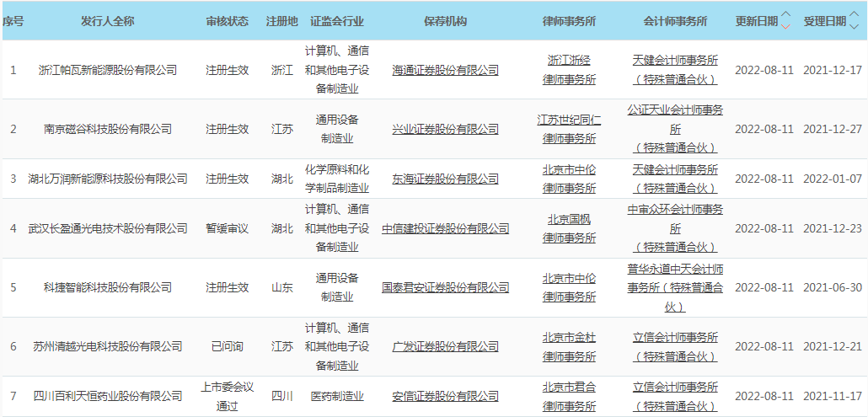Open 海通证券股份有限公司 sponsor link
868x417 pixels.
pos(445,70)
